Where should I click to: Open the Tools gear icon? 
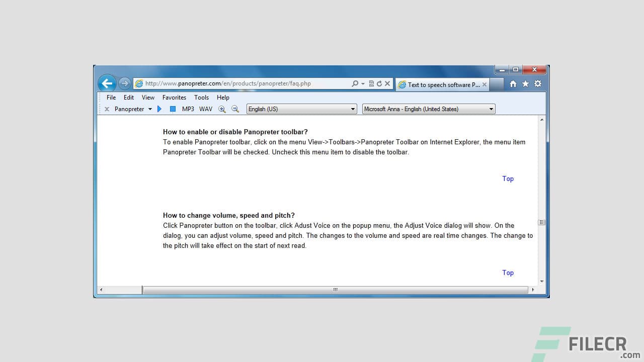538,84
